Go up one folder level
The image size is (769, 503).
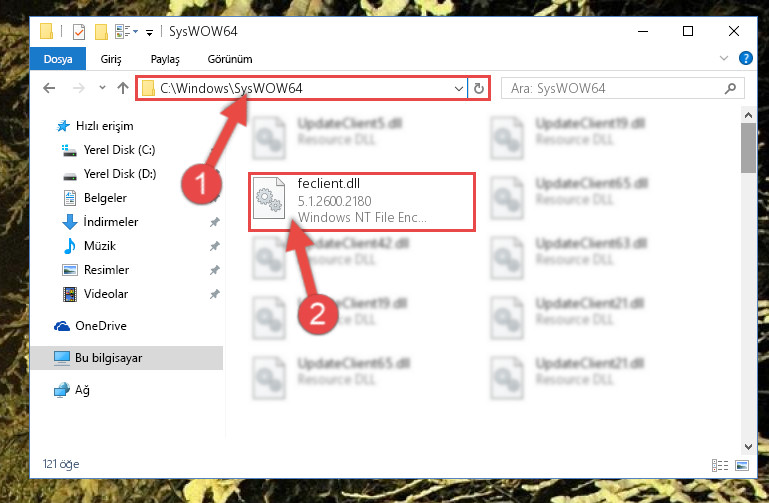[x=123, y=88]
